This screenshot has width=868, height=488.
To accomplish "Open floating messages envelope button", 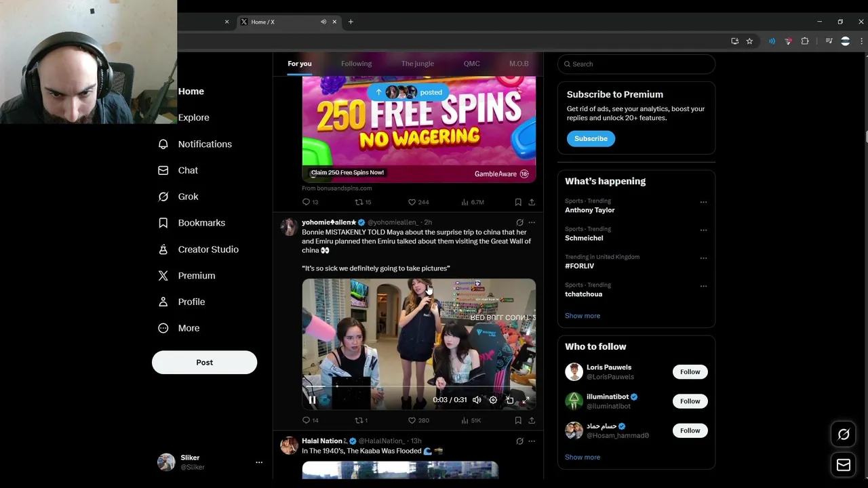I will pyautogui.click(x=844, y=465).
